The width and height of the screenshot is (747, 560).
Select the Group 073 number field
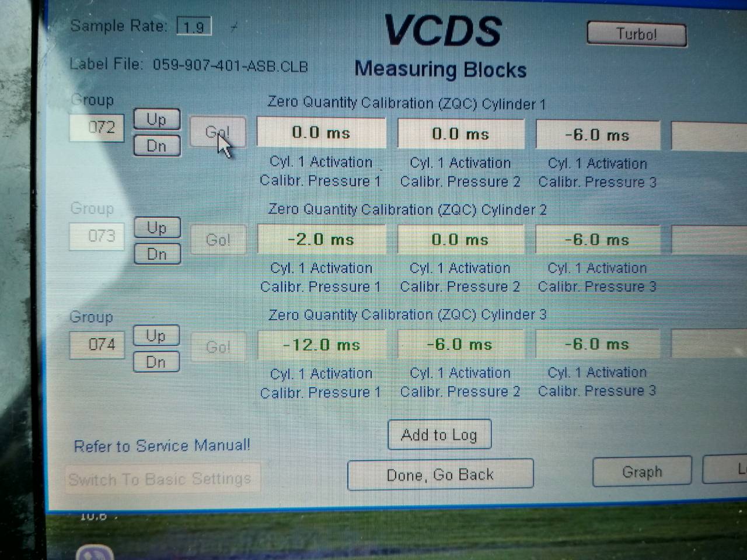97,236
